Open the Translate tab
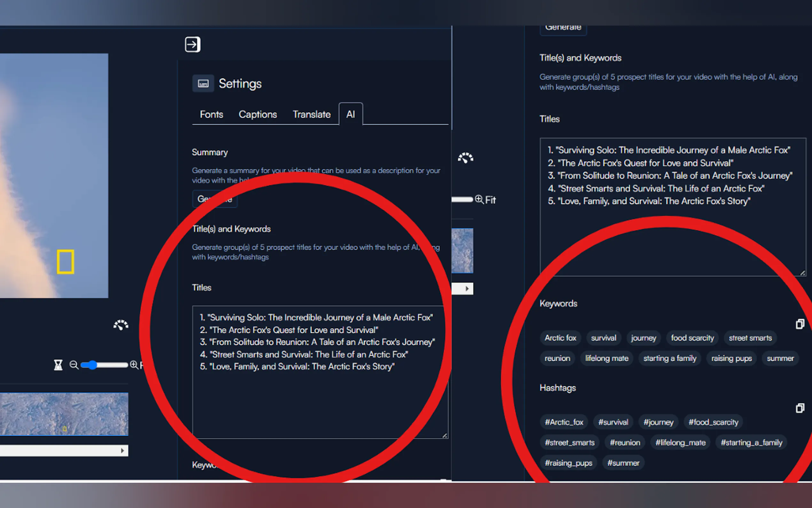Screen dimensions: 812x508 311,115
